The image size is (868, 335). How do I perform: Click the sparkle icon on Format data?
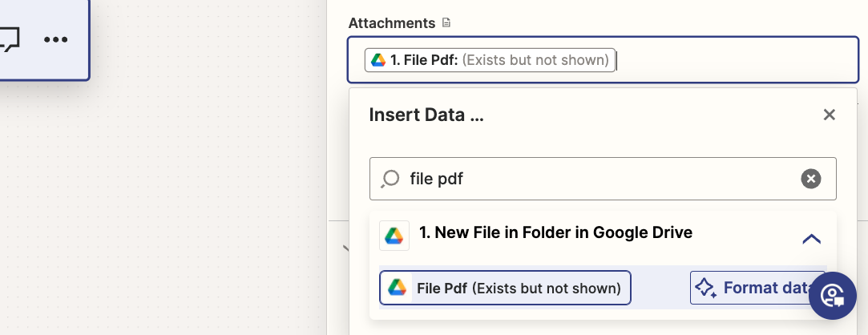tap(706, 288)
